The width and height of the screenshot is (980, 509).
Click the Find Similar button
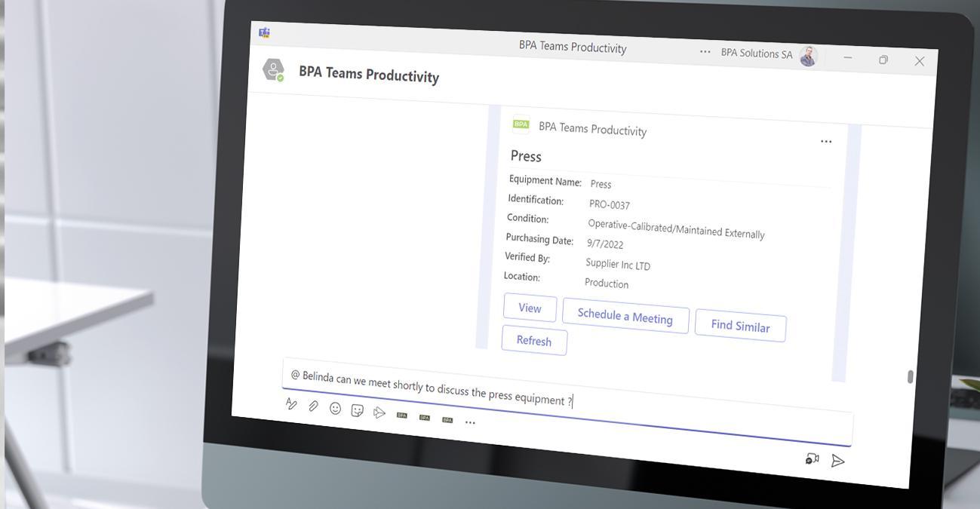click(x=740, y=326)
